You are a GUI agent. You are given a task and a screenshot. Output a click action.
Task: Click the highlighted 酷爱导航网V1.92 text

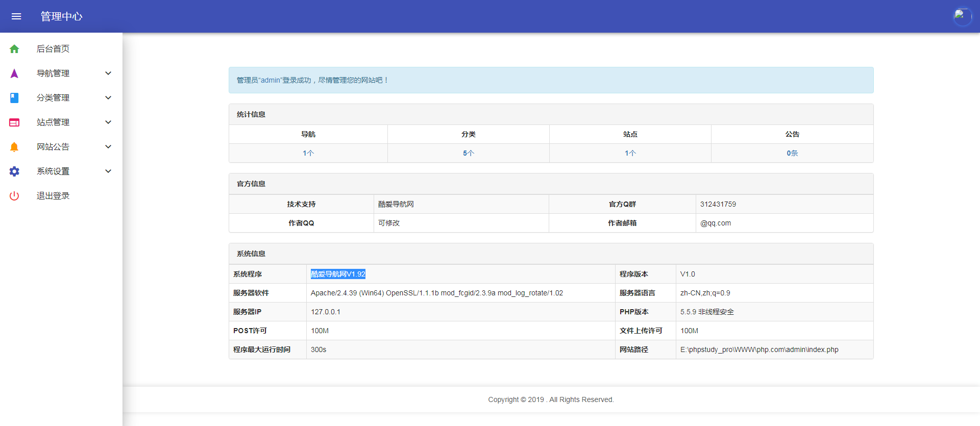[x=338, y=274]
